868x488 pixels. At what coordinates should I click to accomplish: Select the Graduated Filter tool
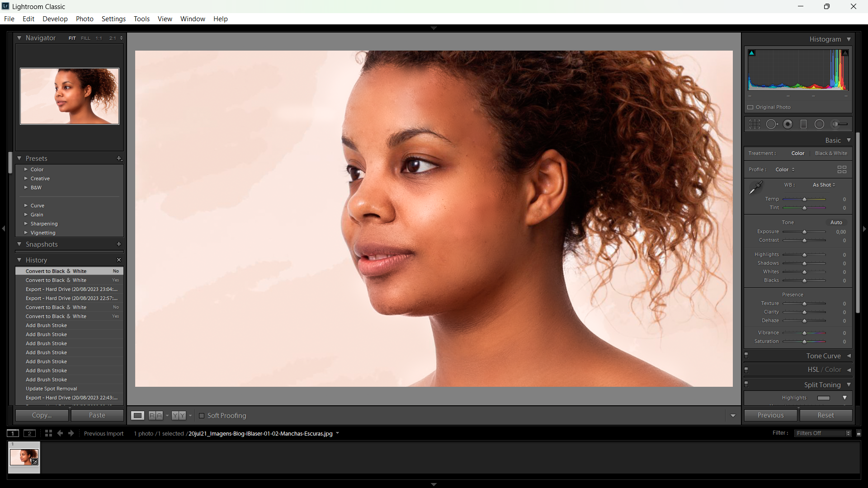[x=803, y=124]
